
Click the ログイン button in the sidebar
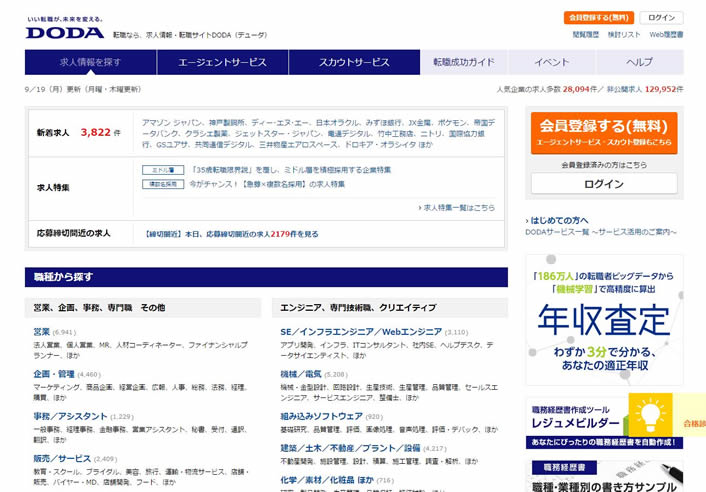604,184
